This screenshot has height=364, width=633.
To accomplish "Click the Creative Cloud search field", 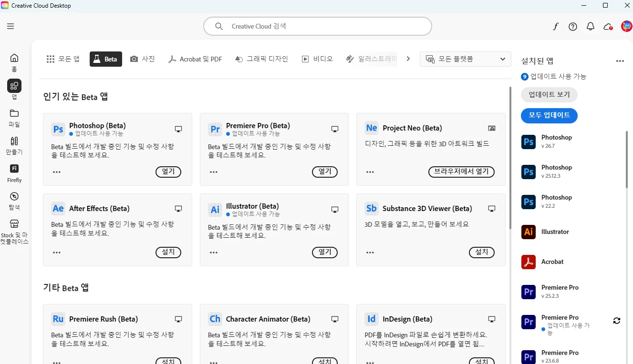I will [318, 26].
